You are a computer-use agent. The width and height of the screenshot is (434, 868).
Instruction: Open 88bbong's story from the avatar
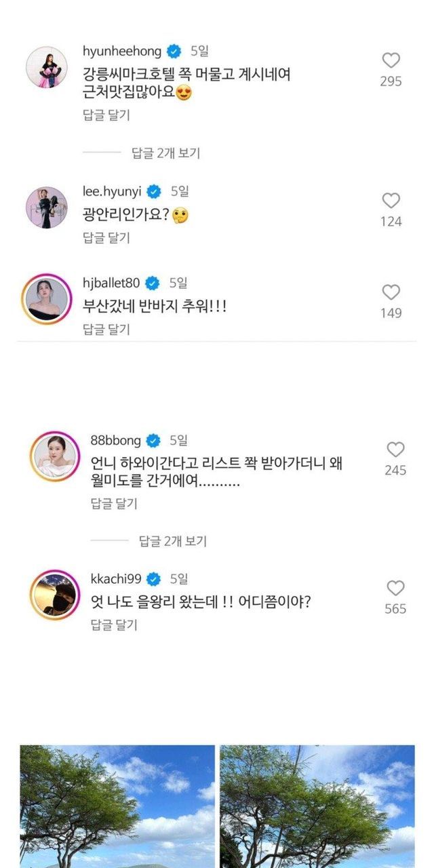pyautogui.click(x=54, y=456)
